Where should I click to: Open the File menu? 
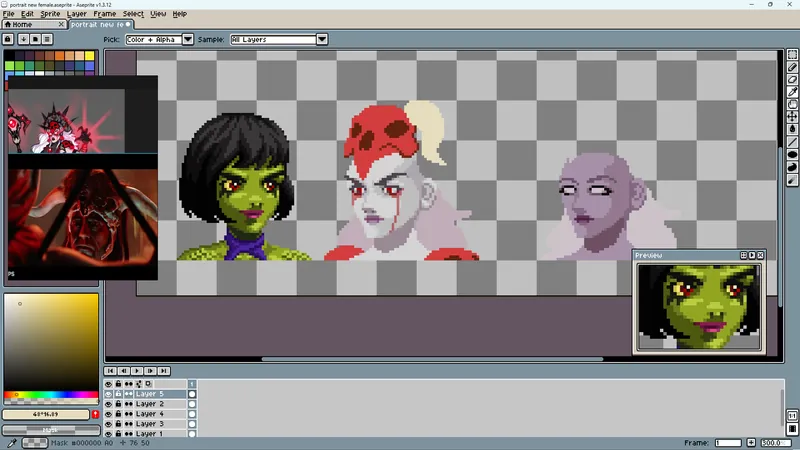pos(9,14)
